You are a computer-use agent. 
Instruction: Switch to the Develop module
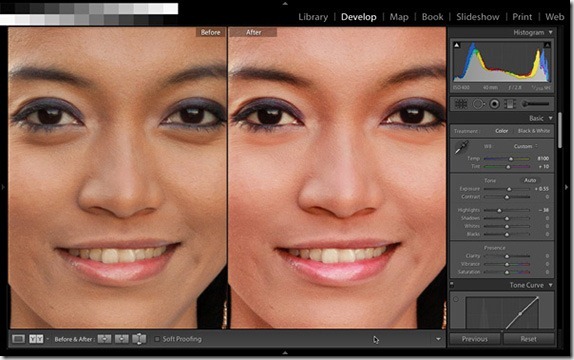tap(359, 17)
